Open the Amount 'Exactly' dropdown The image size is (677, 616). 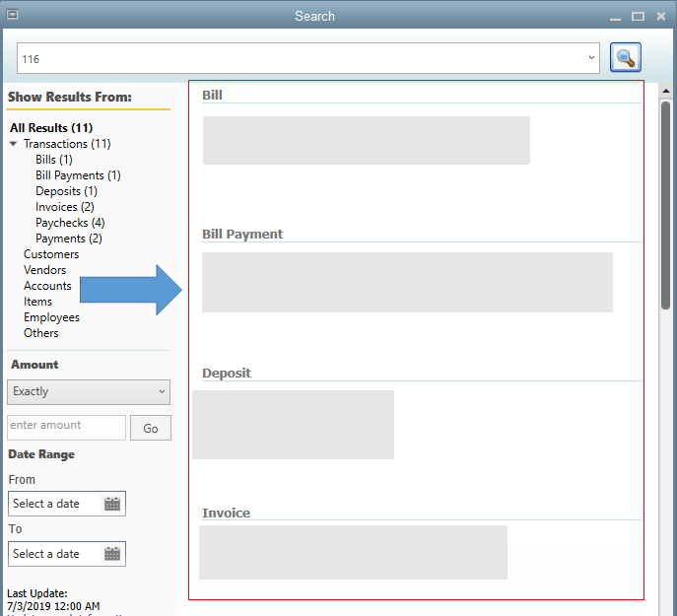89,392
